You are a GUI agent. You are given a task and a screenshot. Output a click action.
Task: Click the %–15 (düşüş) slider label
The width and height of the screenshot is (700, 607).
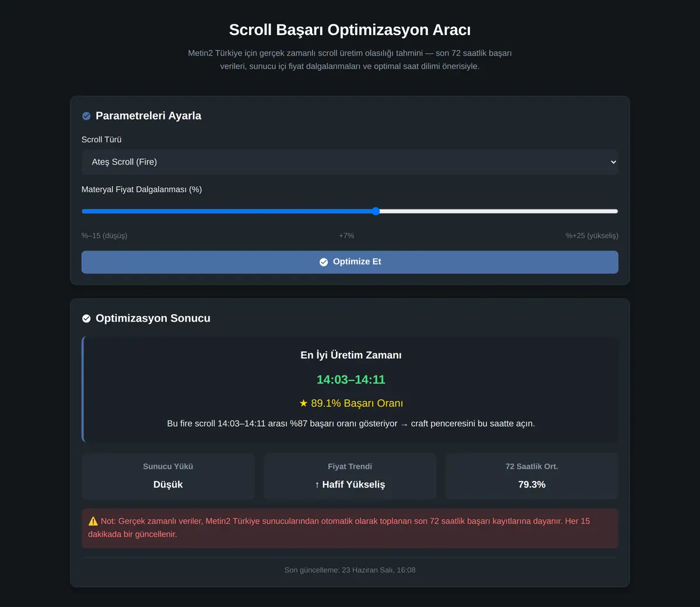[x=104, y=236]
